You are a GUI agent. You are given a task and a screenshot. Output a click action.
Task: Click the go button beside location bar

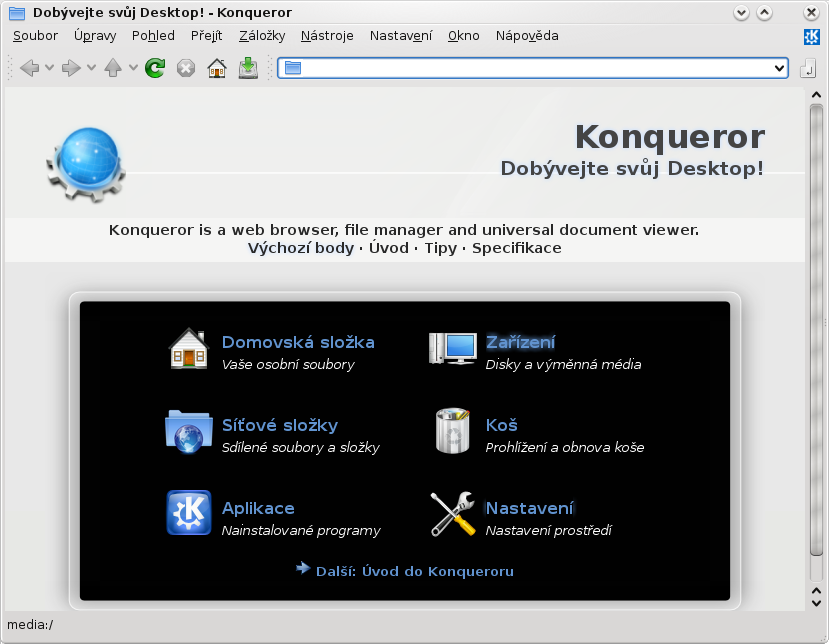coord(807,68)
